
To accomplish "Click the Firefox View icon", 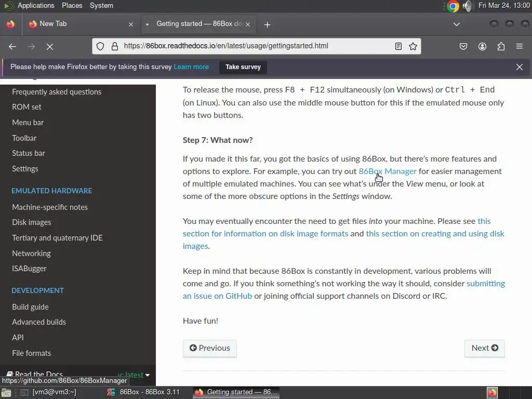I will (10, 24).
